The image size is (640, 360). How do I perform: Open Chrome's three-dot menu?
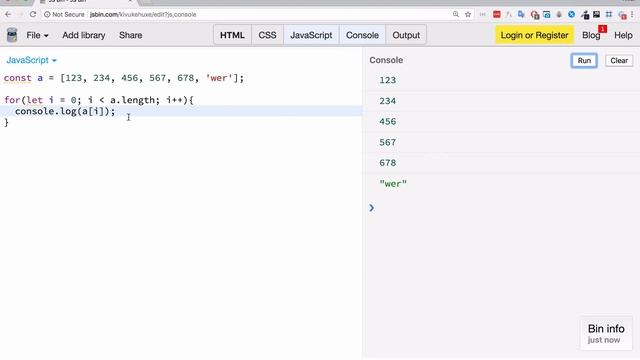click(632, 14)
